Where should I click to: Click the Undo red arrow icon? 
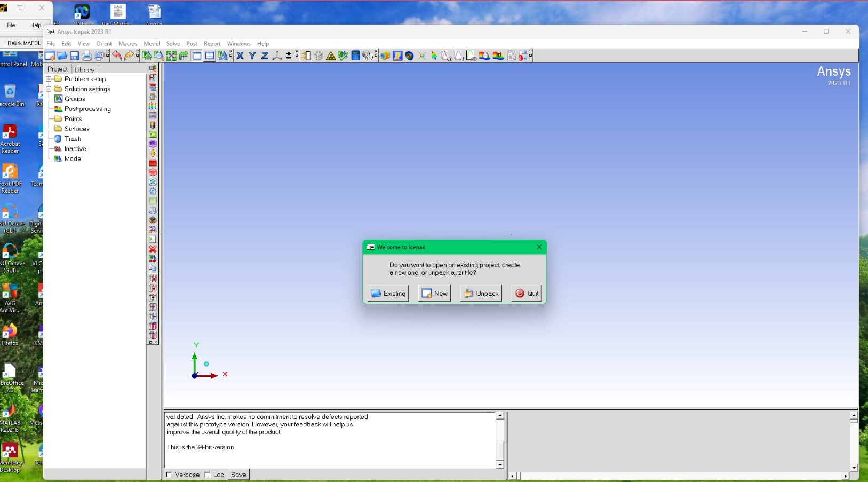pyautogui.click(x=117, y=56)
